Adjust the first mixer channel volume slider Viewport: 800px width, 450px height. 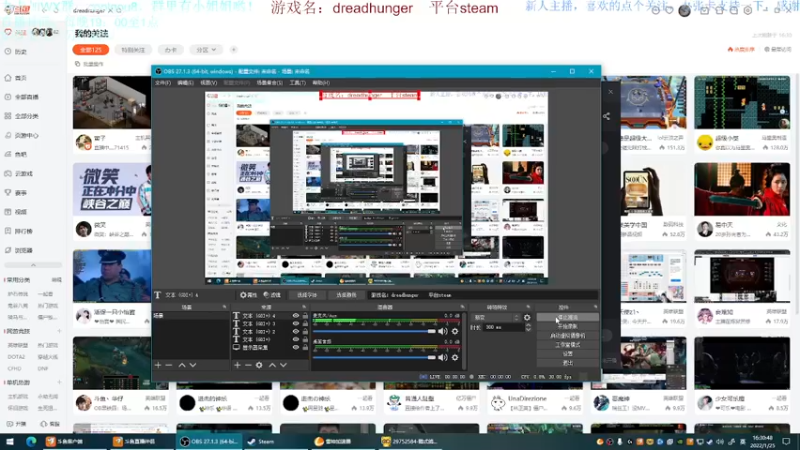click(374, 332)
